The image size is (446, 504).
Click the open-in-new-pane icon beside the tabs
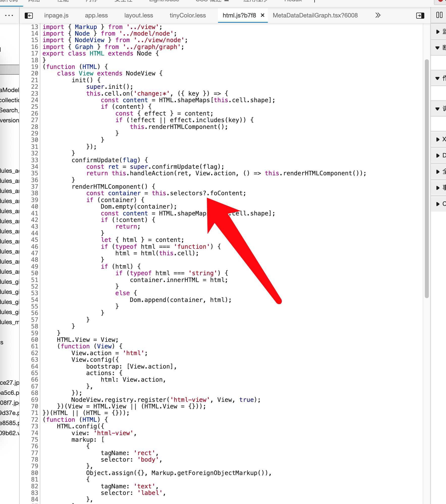[x=419, y=15]
